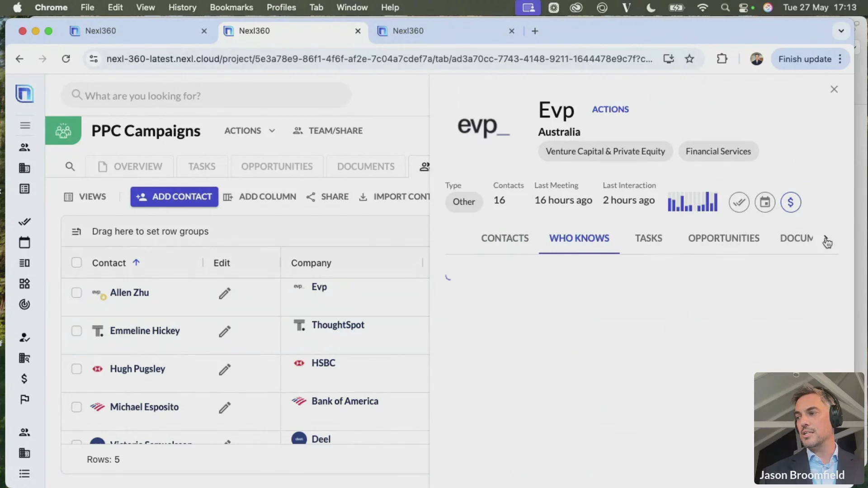Open the Chrome Bookmarks menu
The image size is (868, 488).
tap(231, 7)
